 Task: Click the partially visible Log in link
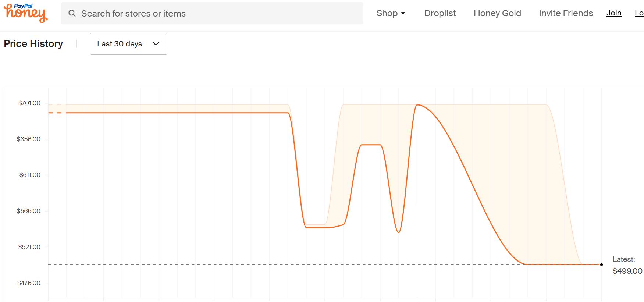(x=639, y=13)
